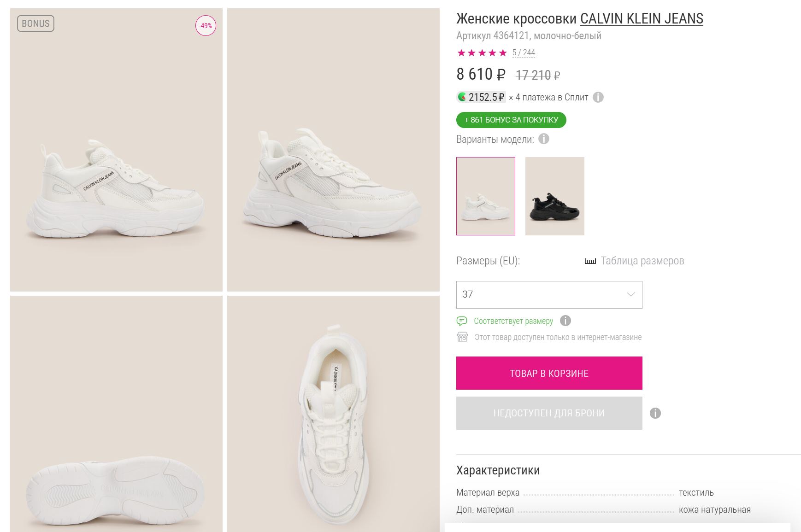Click info icon next to Split payment

coord(598,97)
